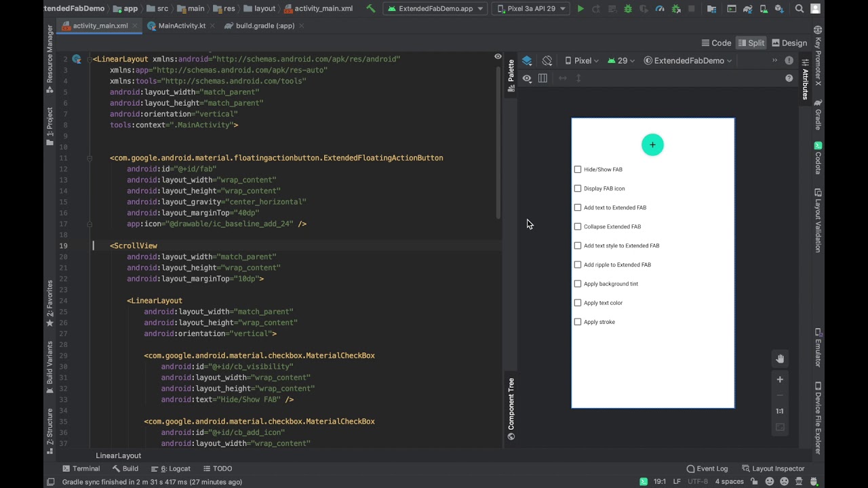
Task: Click the Search Everywhere magnifier icon
Action: pos(800,9)
